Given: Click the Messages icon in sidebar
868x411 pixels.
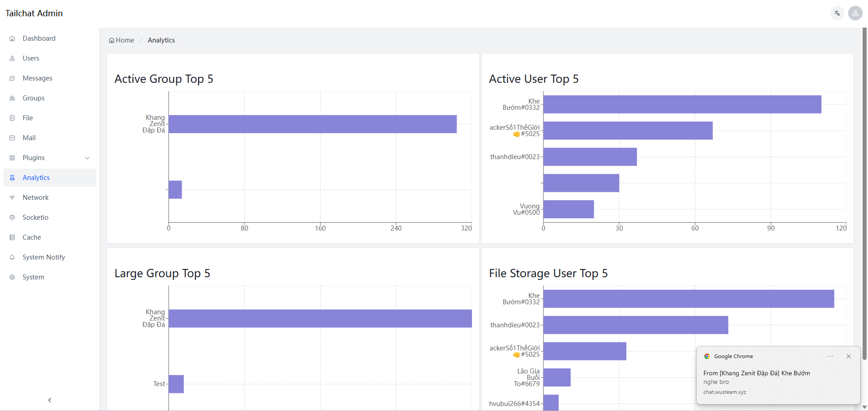Looking at the screenshot, I should [12, 78].
